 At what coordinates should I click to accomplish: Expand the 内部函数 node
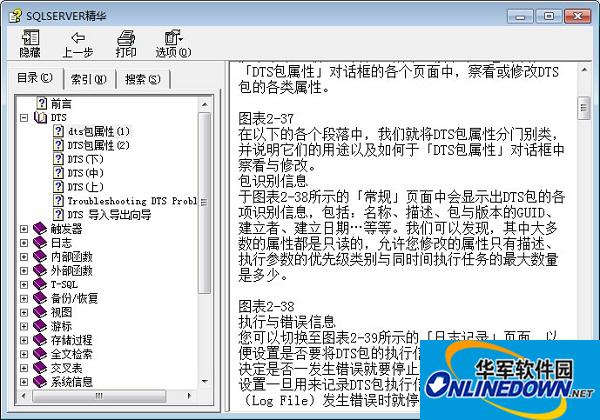(24, 257)
